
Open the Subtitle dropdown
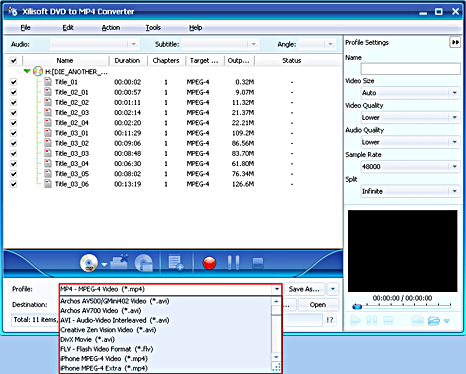coord(253,44)
